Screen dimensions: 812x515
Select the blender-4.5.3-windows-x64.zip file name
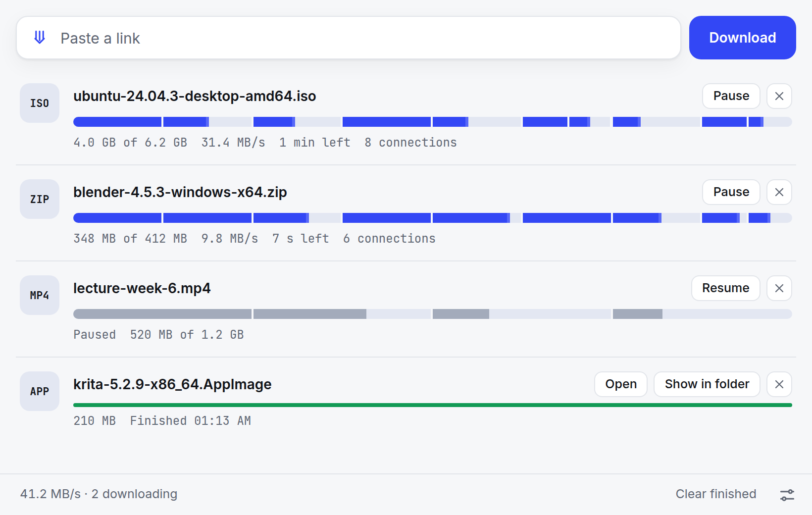[180, 192]
